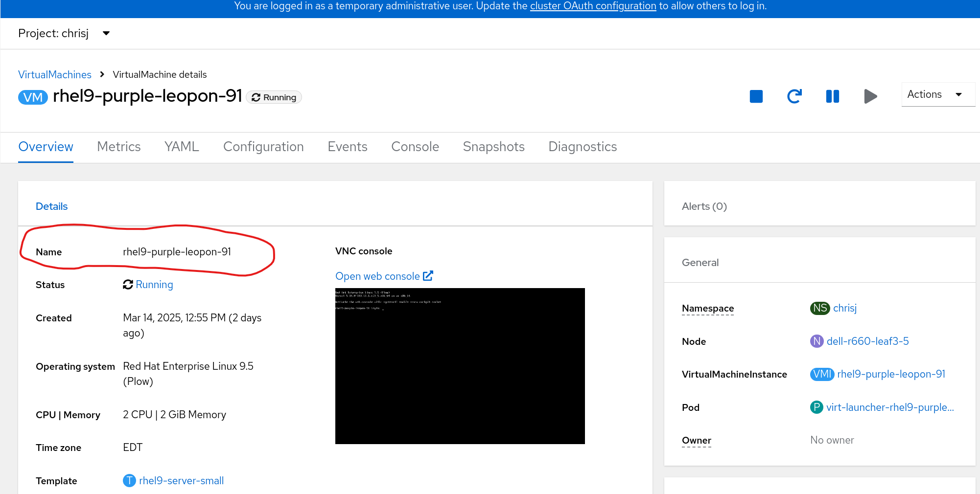The height and width of the screenshot is (494, 980).
Task: Click the Details section heading link
Action: (51, 206)
